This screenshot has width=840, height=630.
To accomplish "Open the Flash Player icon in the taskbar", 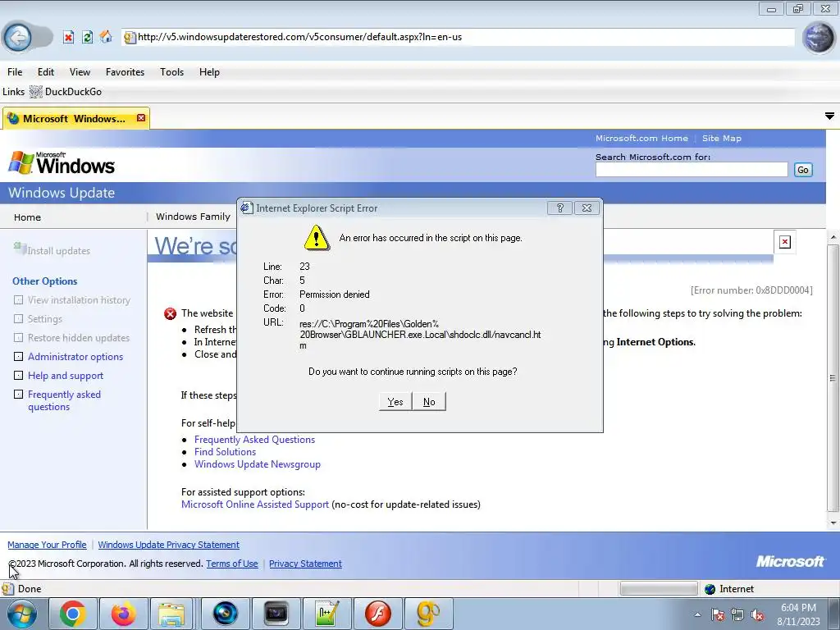I will [378, 614].
